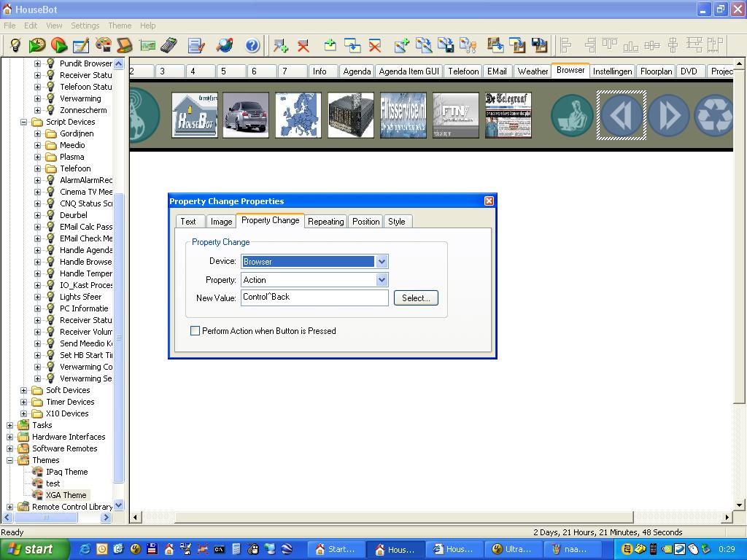Click the notepad with pencil toolbar icon
The image size is (747, 560).
coord(80,46)
